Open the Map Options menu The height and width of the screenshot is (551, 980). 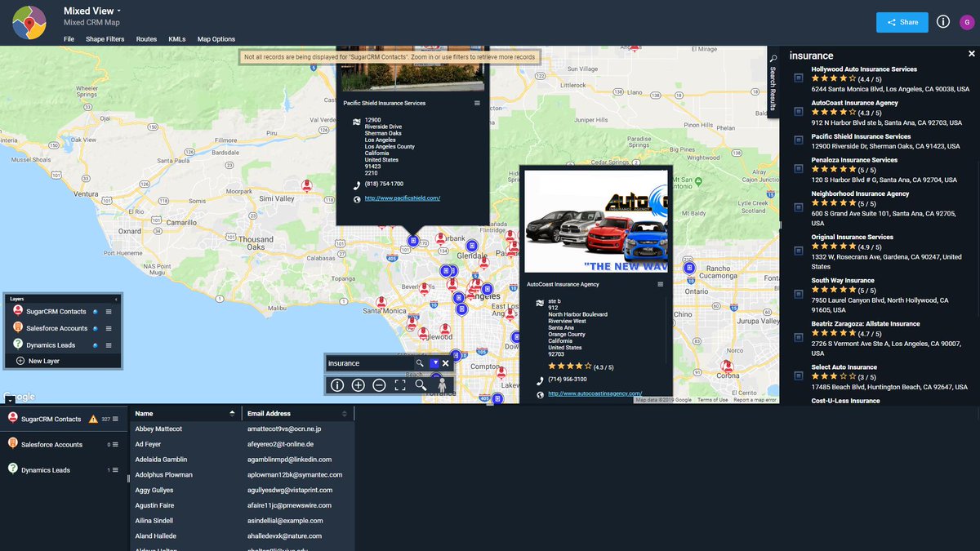216,39
